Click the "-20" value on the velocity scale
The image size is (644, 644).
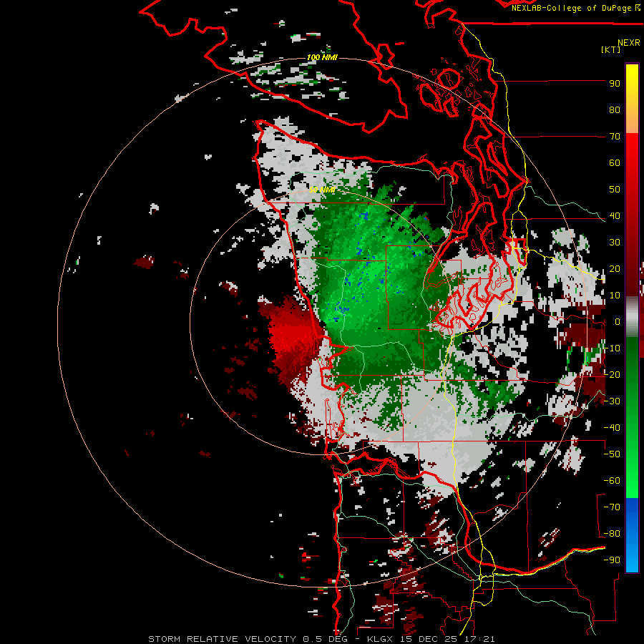(612, 375)
